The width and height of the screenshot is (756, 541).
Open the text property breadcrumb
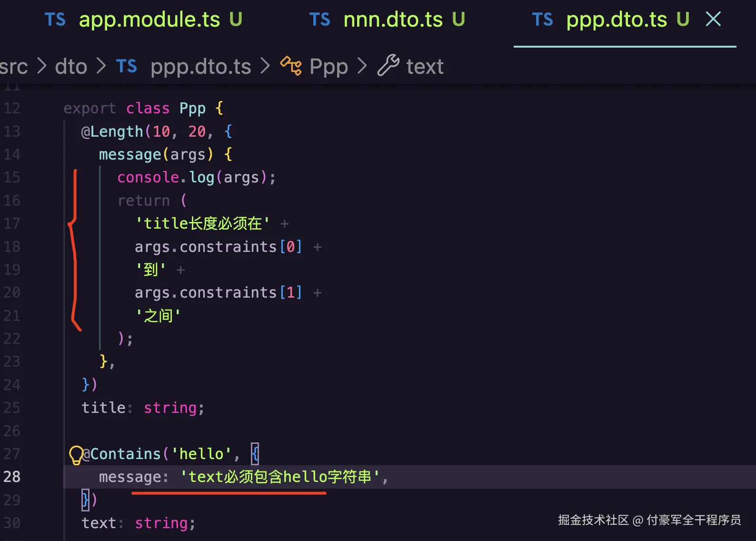point(425,67)
